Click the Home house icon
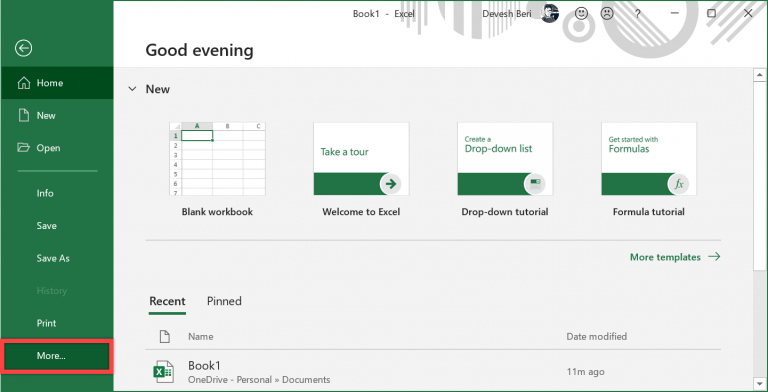Screen dimensions: 768x392 [x=24, y=83]
